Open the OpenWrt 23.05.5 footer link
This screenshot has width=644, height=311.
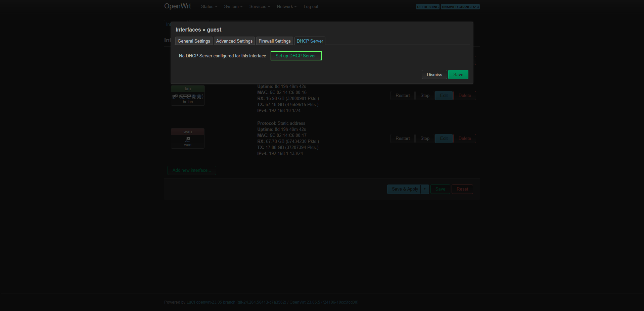point(324,302)
